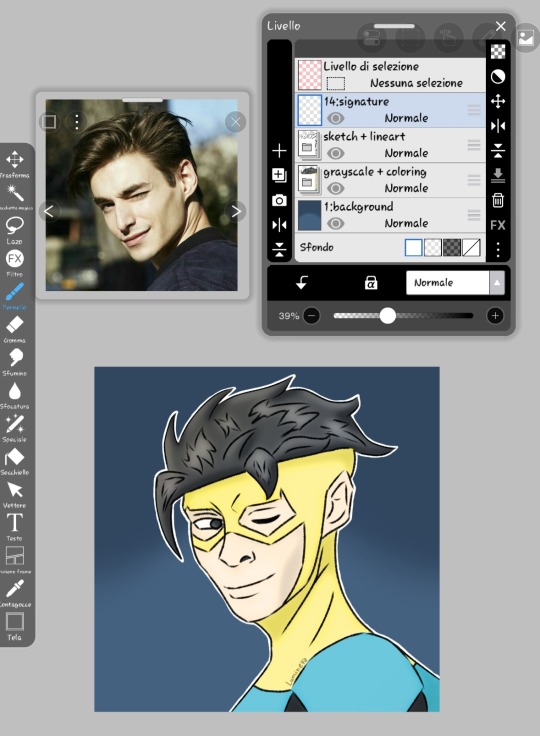Delete the layer with trash icon
Screen dimensions: 540x736
click(498, 200)
